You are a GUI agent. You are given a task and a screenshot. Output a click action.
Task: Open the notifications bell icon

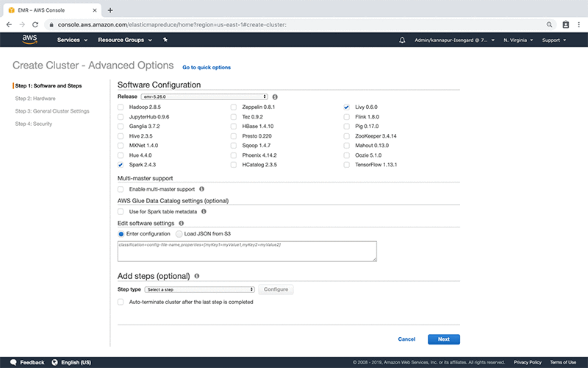[x=402, y=40]
